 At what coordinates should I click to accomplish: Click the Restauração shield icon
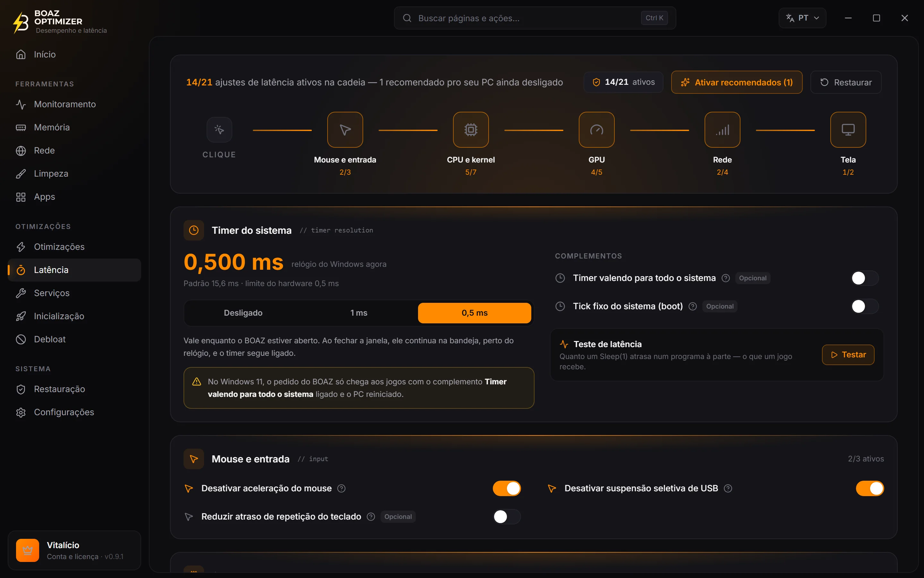point(21,389)
